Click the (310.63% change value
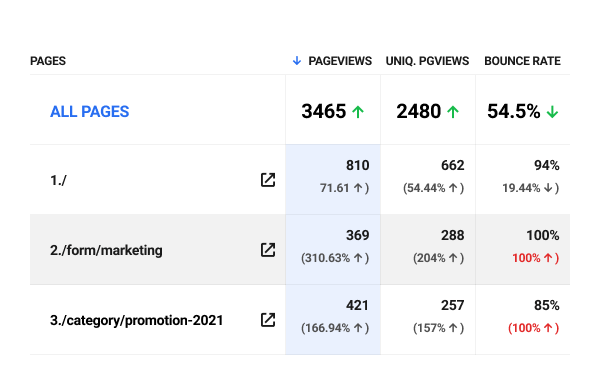Screen dimensions: 600x385 325,258
